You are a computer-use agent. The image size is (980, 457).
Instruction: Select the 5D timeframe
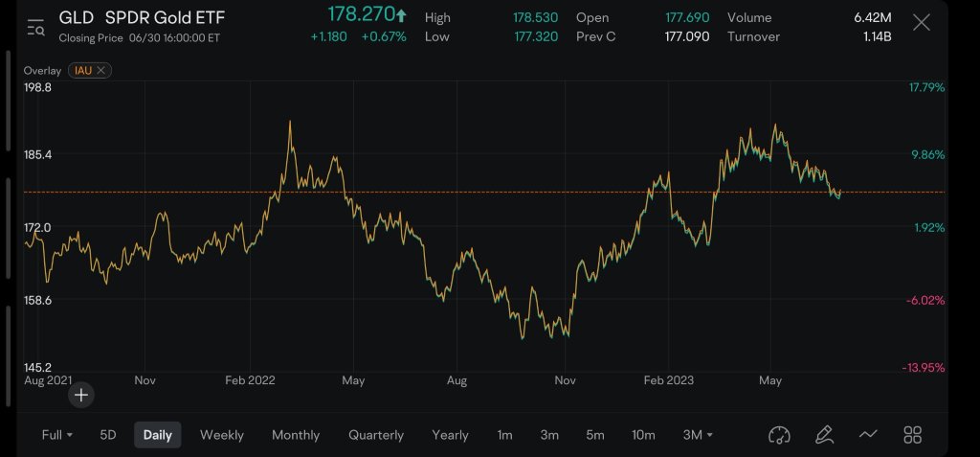[108, 434]
